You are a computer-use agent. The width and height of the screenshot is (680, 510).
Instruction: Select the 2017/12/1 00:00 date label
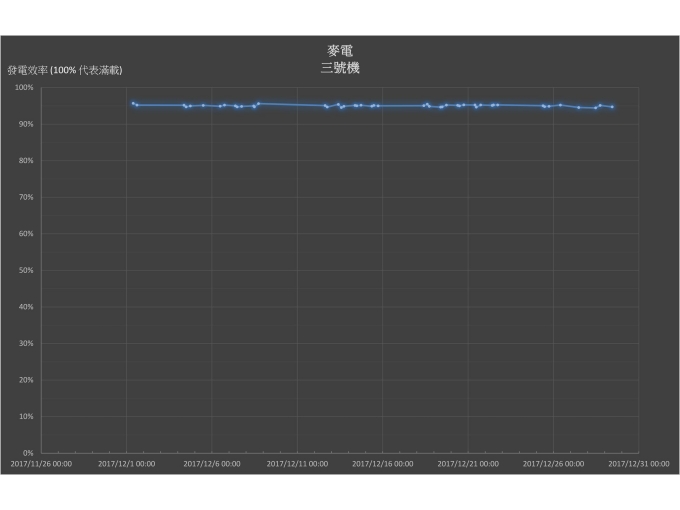[126, 464]
